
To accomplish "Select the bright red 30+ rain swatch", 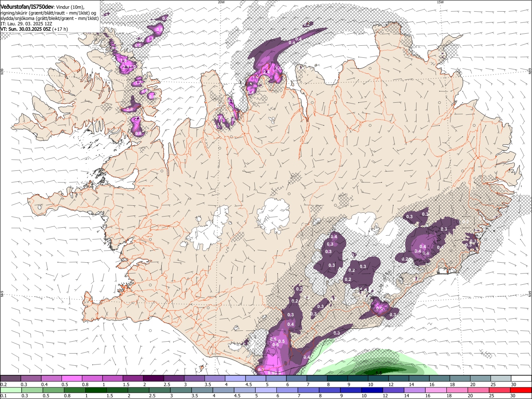I will coord(521,390).
